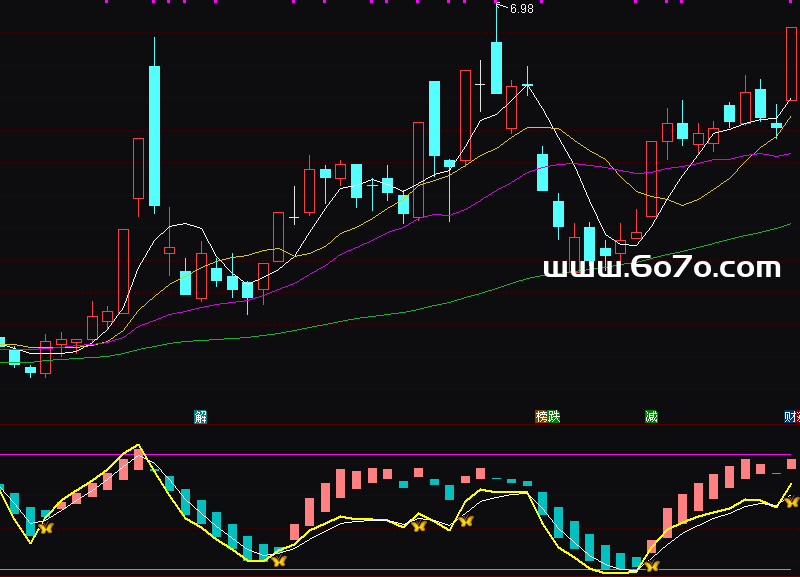Click the magenta horizontal line in indicator panel
The height and width of the screenshot is (577, 800).
coord(400,455)
